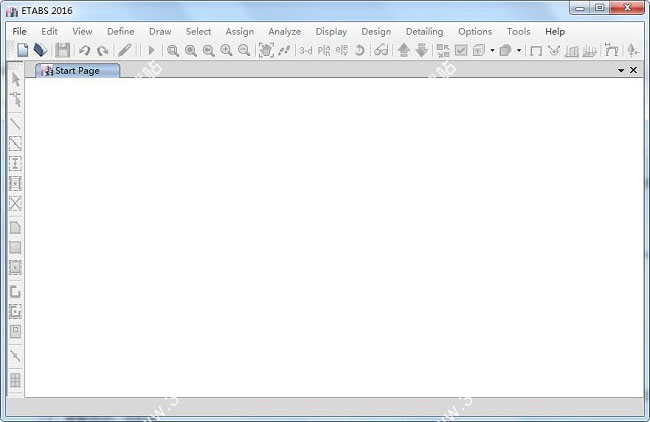
Task: Open the Select menu
Action: 198,32
